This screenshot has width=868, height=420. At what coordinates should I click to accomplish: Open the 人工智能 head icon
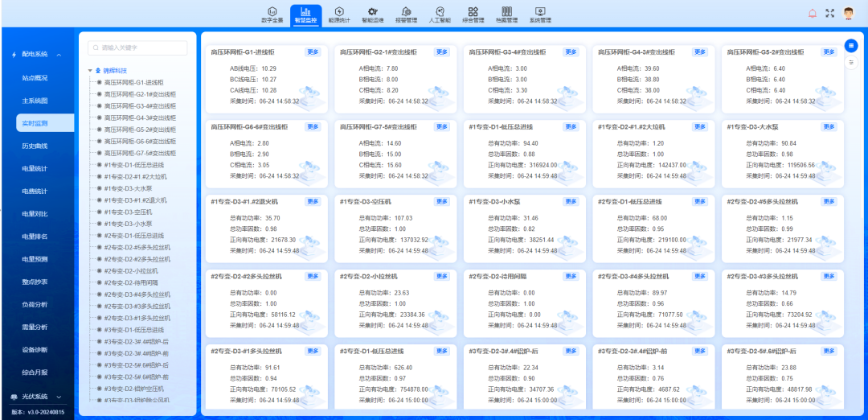coord(440,11)
